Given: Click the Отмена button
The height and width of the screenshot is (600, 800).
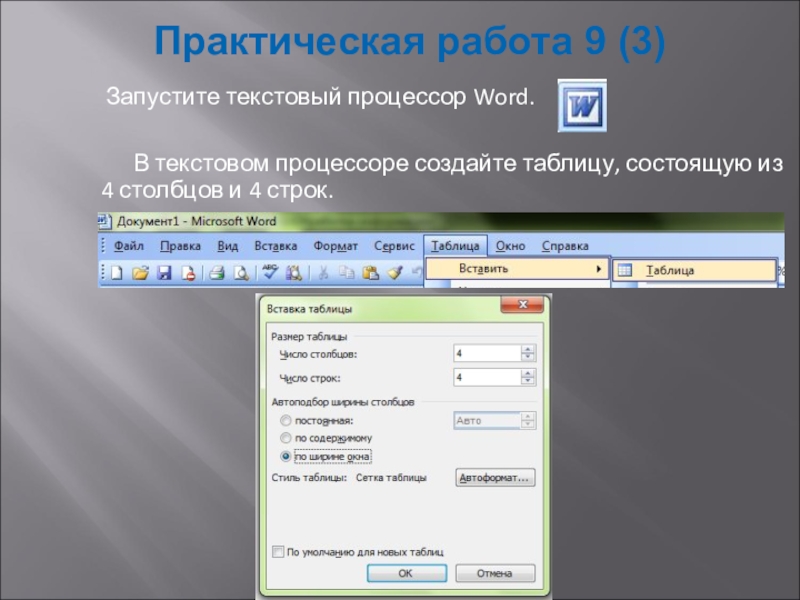Looking at the screenshot, I should [495, 573].
